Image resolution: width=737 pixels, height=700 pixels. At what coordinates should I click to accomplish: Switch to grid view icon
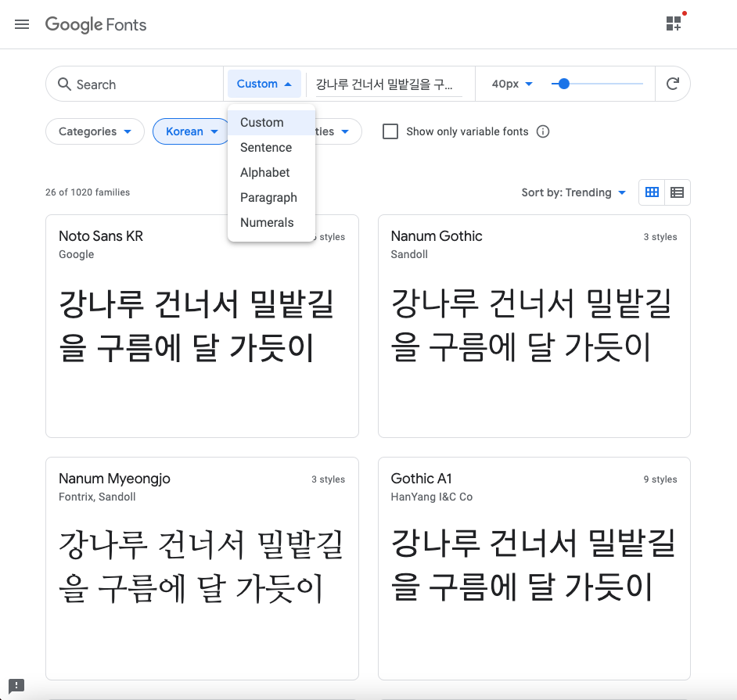[652, 192]
